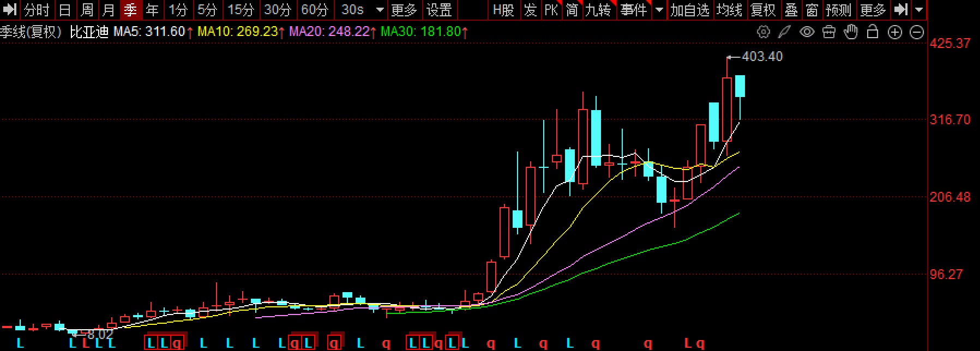Toggle the 预测 forecast feature
Viewport: 980px width, 351px height.
click(x=838, y=10)
